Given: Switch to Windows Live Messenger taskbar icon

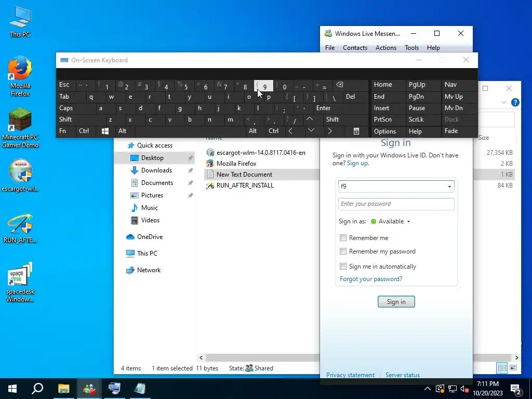Looking at the screenshot, I should (x=89, y=389).
